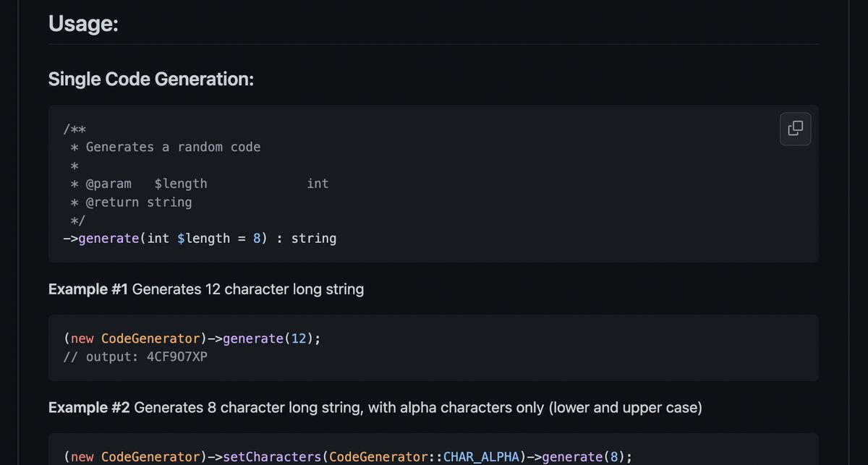
Task: Select the generate method name in the signature
Action: 107,238
